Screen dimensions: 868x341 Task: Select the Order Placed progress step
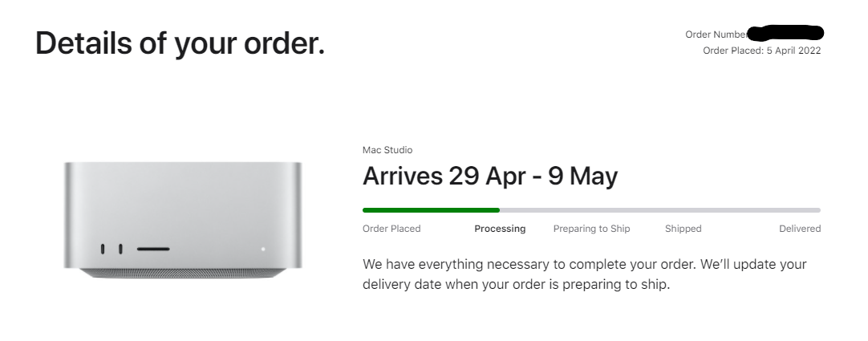pyautogui.click(x=391, y=229)
